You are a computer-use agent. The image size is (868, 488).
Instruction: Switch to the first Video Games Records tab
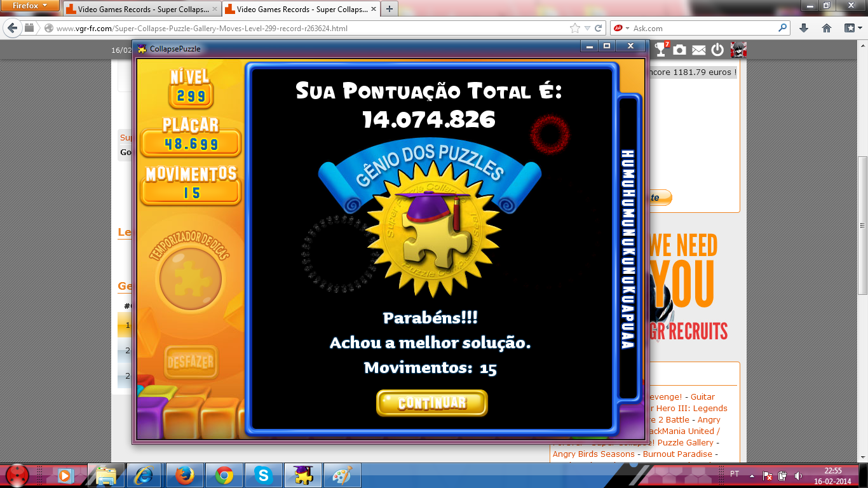click(140, 10)
